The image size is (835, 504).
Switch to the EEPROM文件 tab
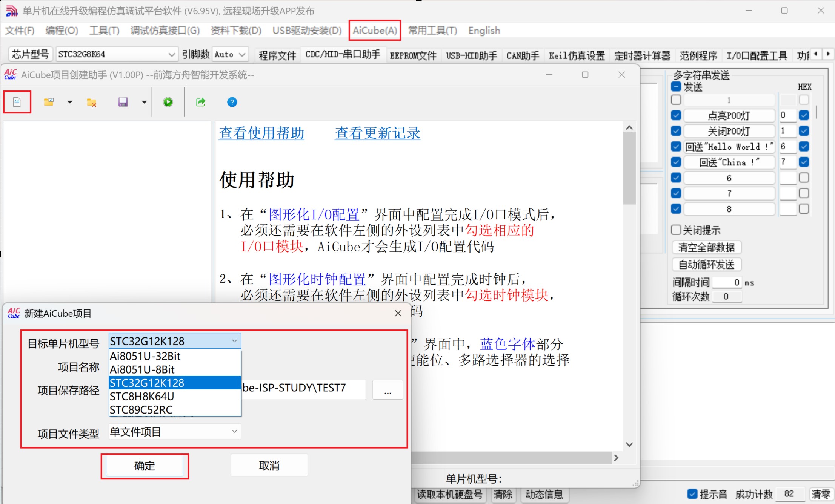[x=413, y=55]
